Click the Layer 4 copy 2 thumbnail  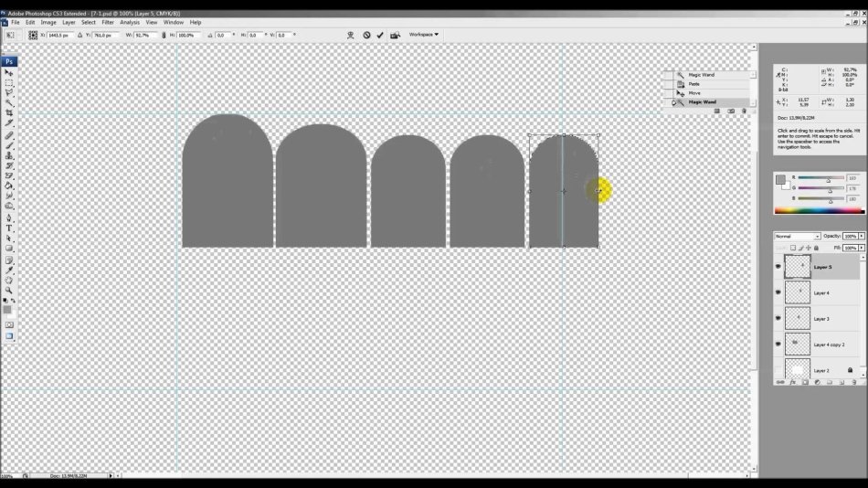(x=797, y=344)
